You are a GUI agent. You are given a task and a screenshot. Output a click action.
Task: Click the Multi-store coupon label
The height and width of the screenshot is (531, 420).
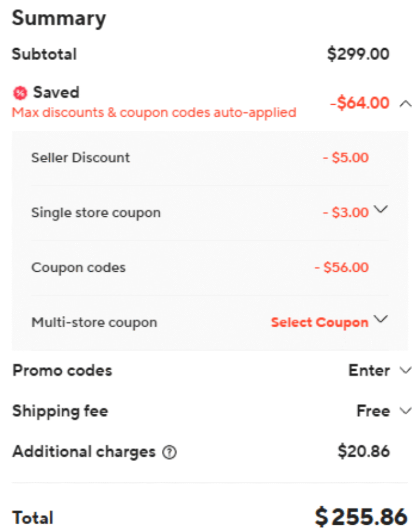click(x=94, y=322)
